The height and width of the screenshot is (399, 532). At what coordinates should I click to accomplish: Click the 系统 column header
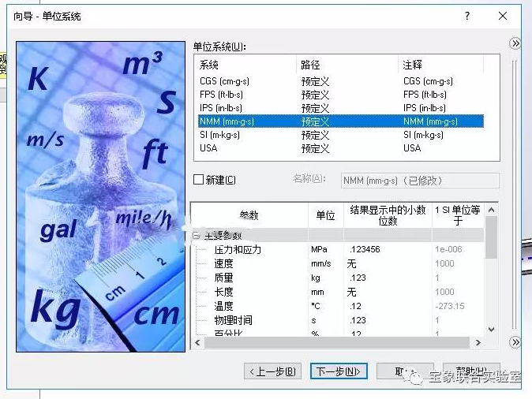(246, 65)
